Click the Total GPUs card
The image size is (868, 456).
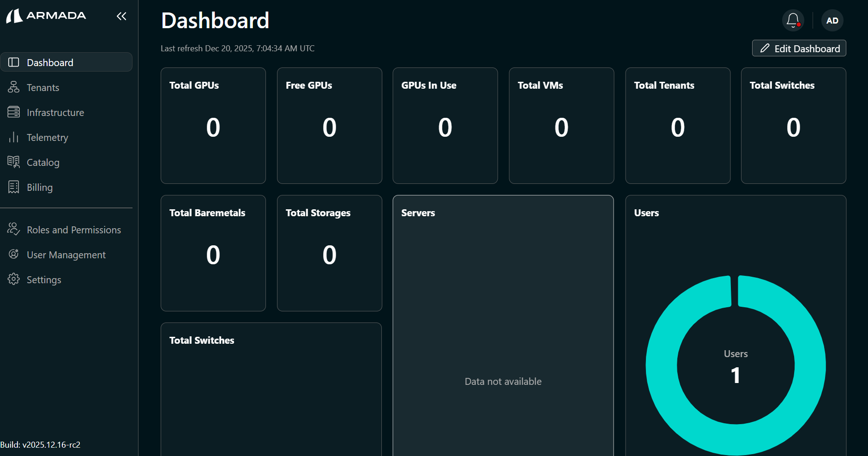(213, 126)
